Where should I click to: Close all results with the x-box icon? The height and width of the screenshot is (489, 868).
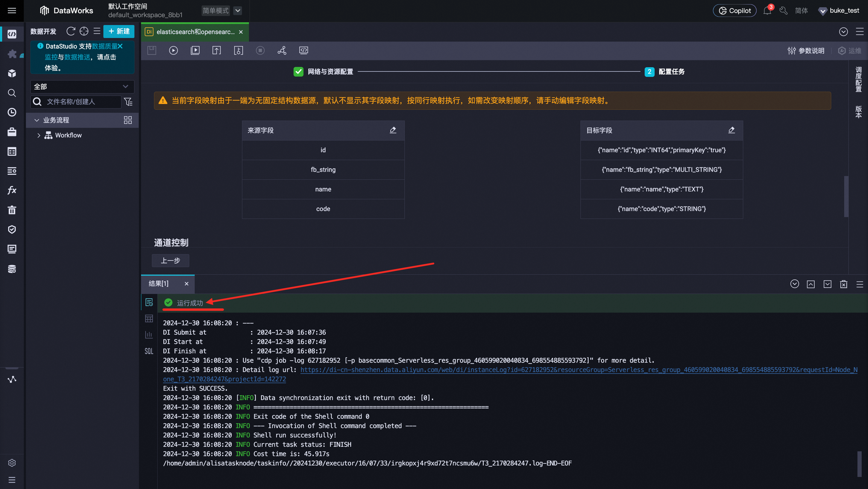point(843,284)
